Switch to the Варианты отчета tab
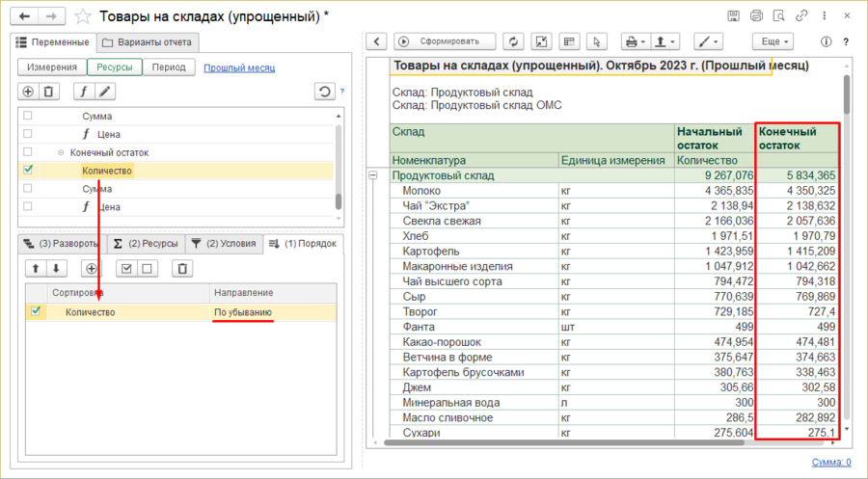Viewport: 868px width, 479px height. 149,41
